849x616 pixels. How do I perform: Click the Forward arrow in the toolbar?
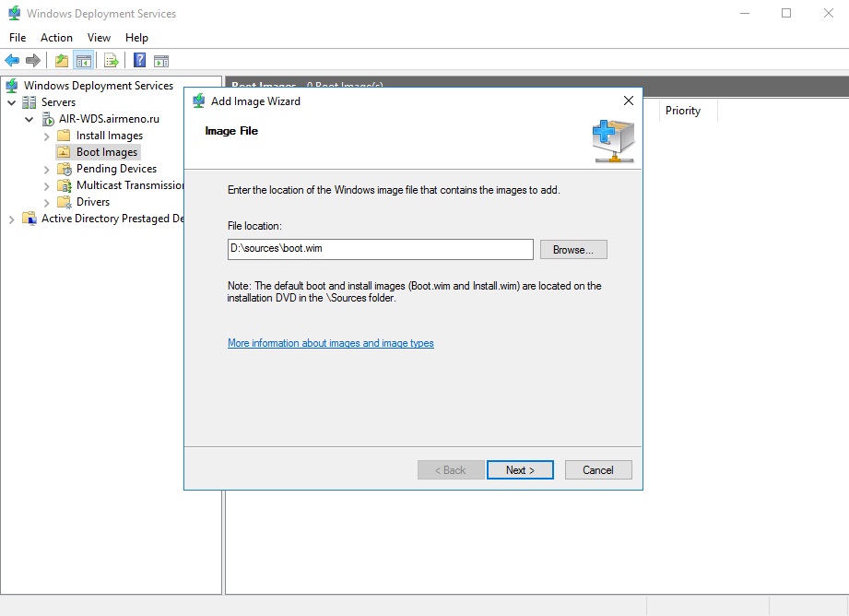click(x=33, y=61)
